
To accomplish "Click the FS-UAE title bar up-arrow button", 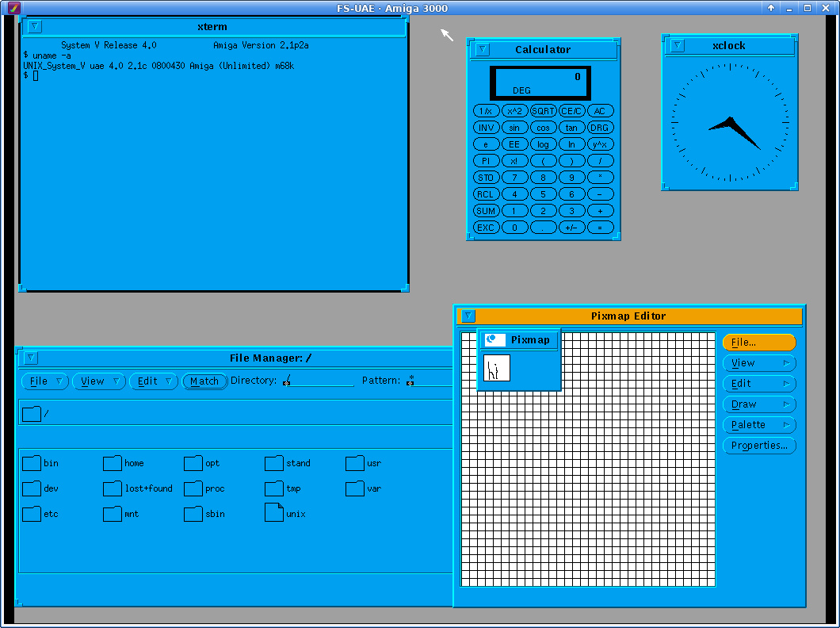I will pos(771,7).
